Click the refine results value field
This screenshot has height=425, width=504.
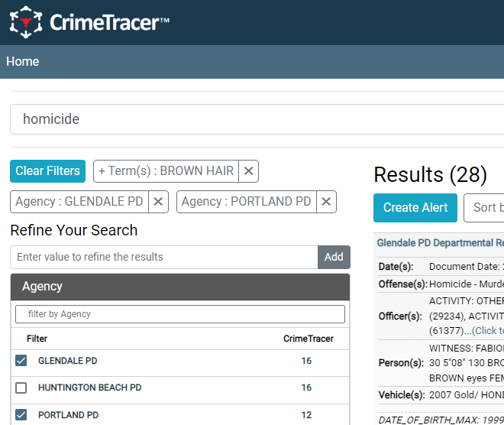click(x=164, y=257)
